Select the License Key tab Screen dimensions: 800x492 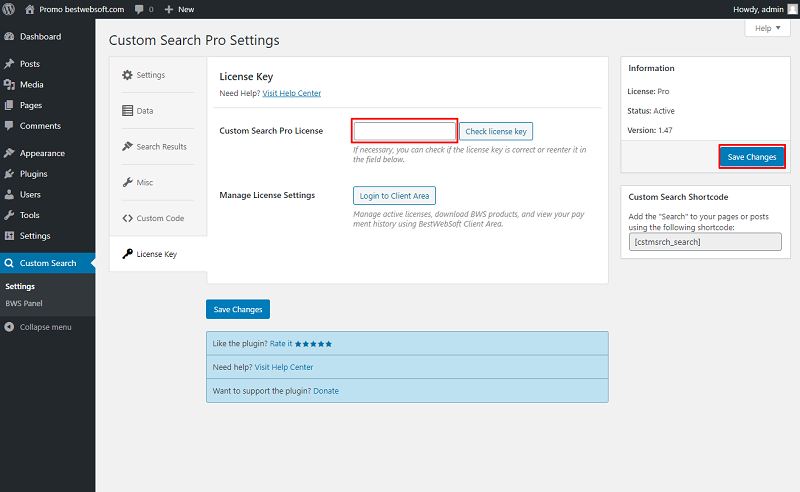click(158, 254)
